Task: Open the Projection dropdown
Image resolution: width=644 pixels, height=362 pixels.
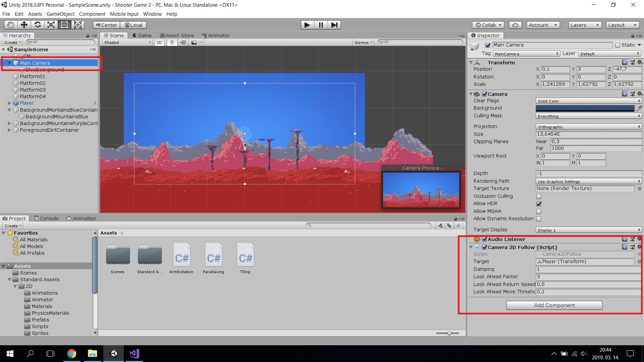Action: coord(589,127)
